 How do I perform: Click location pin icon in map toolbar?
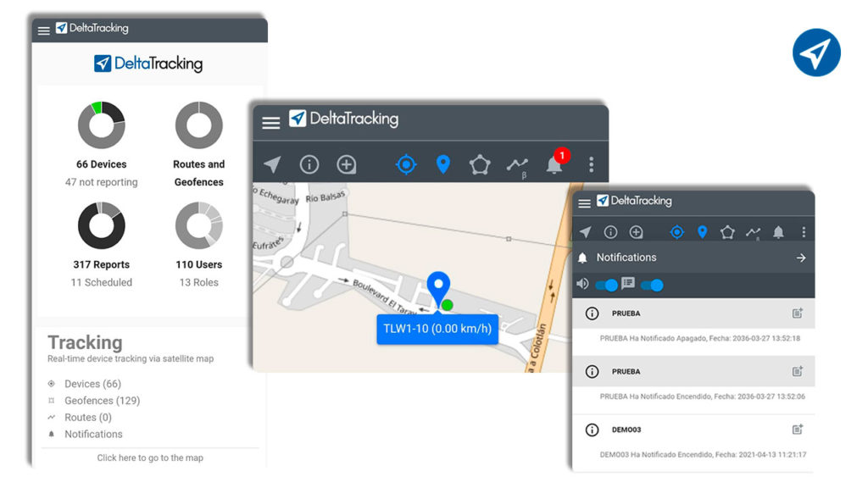[442, 164]
